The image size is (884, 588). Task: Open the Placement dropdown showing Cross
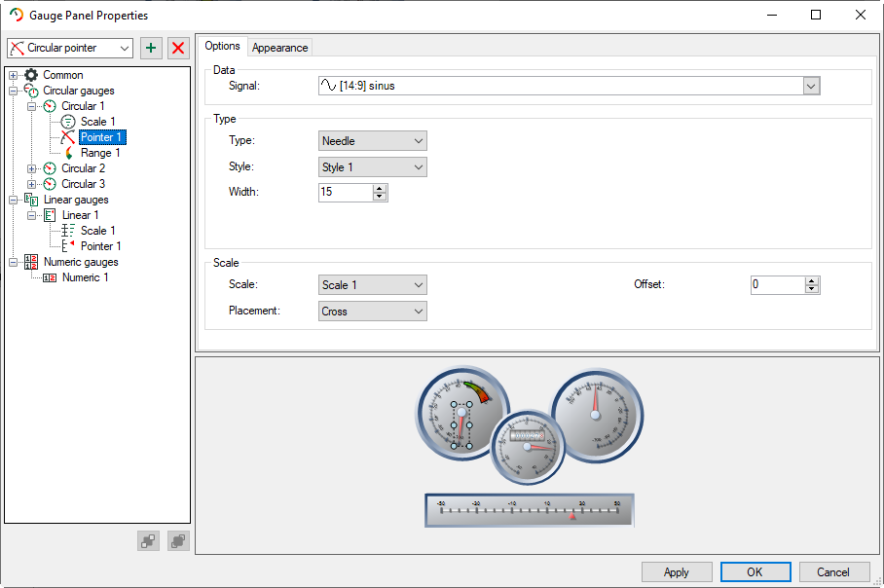(x=373, y=312)
